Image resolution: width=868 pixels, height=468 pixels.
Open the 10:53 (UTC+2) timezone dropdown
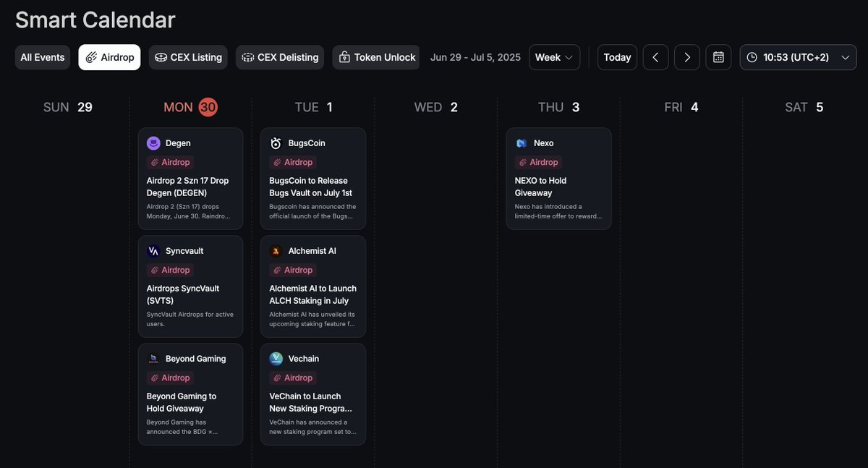(798, 57)
